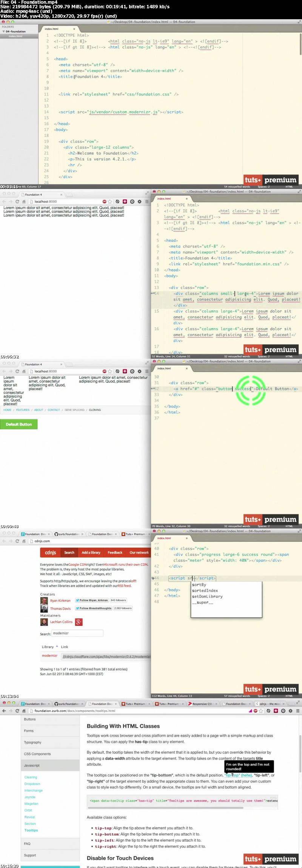302x868 pixels.
Task: Click reload in the Lorem-only localhost browser
Action: [x=17, y=202]
